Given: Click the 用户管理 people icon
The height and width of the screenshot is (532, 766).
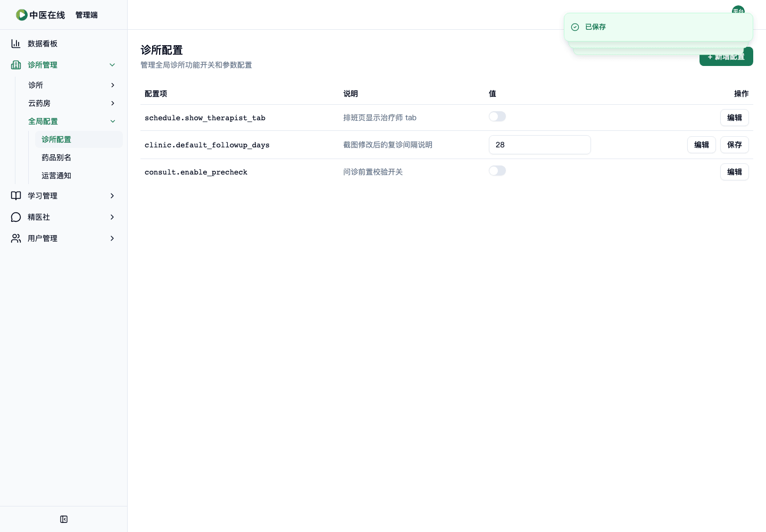Looking at the screenshot, I should 16,238.
